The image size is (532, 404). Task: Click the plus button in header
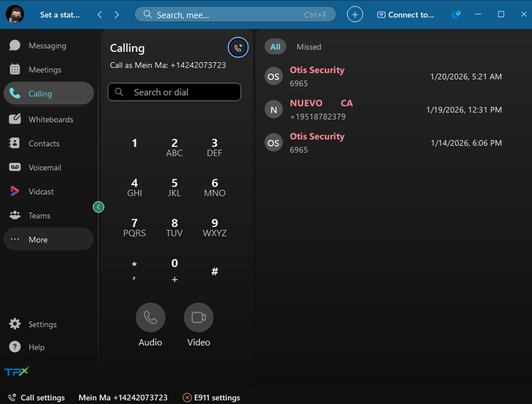[x=355, y=14]
